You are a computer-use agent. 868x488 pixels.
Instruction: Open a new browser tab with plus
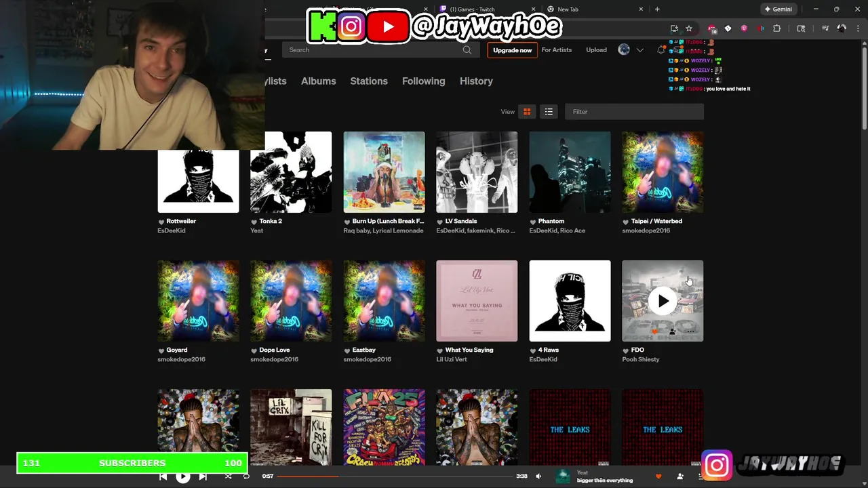[657, 9]
